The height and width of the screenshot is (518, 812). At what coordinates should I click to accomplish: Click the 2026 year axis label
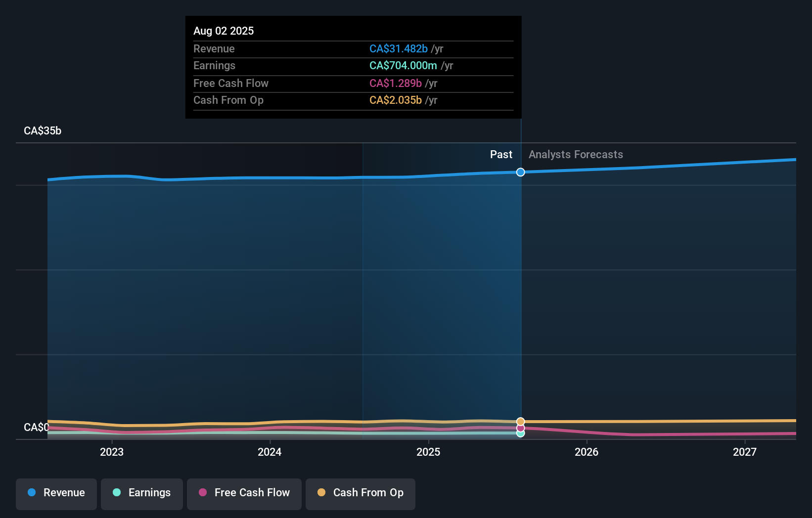586,451
